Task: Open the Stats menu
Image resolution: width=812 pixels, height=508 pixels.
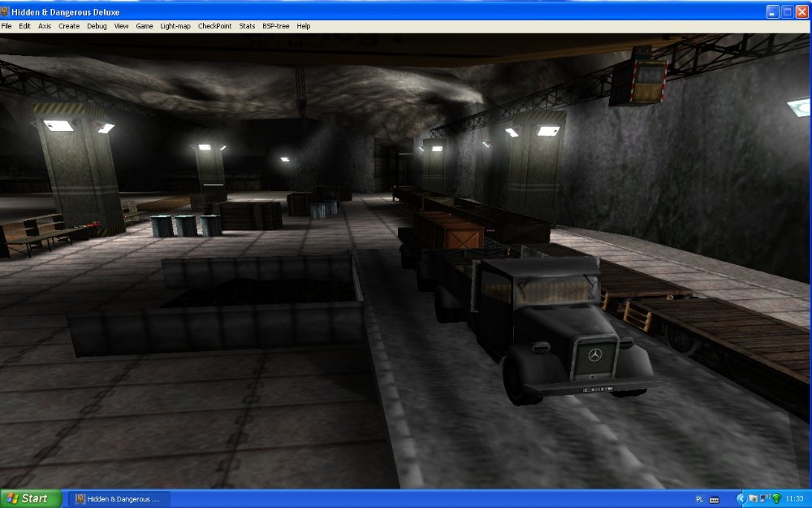Action: [x=247, y=26]
